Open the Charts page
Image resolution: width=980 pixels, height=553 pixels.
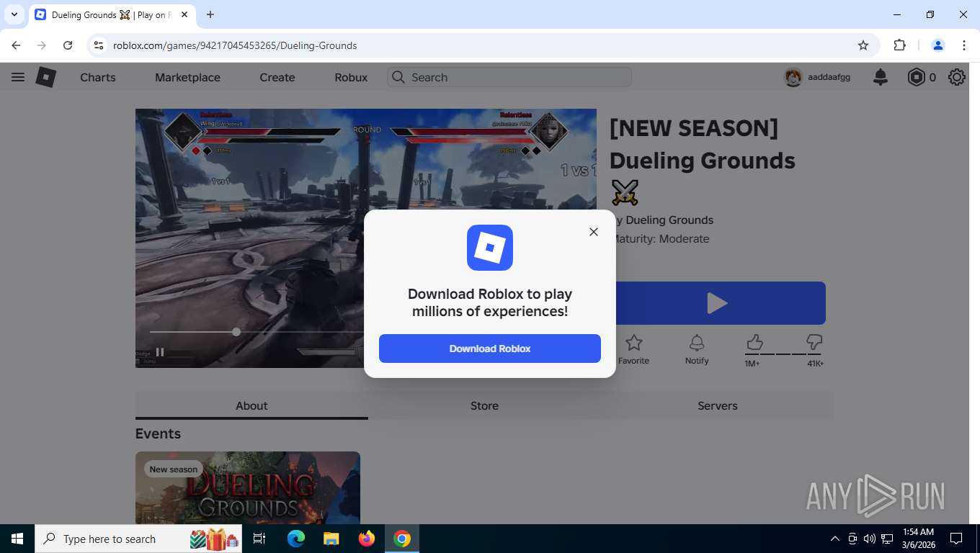click(98, 77)
